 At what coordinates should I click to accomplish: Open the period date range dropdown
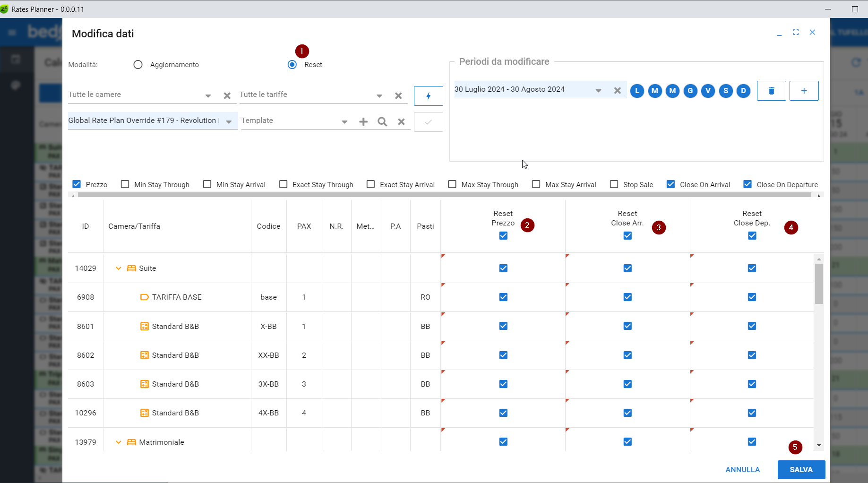coord(598,91)
